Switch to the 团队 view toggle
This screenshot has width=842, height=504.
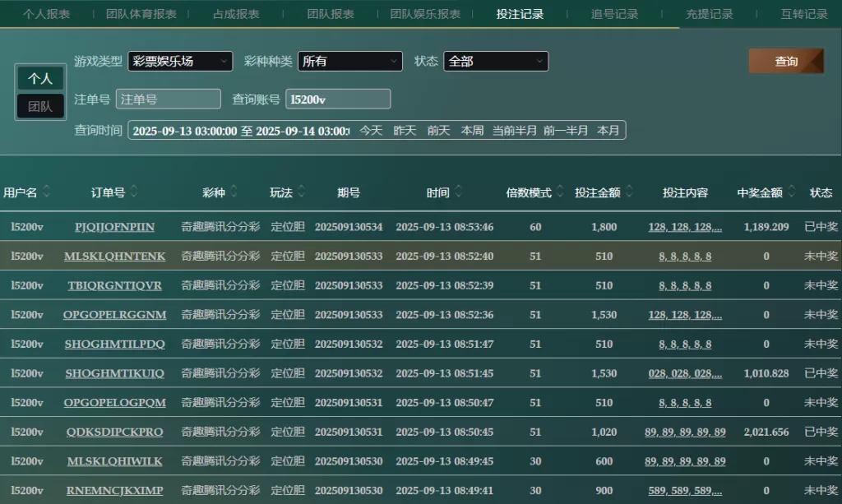(40, 106)
